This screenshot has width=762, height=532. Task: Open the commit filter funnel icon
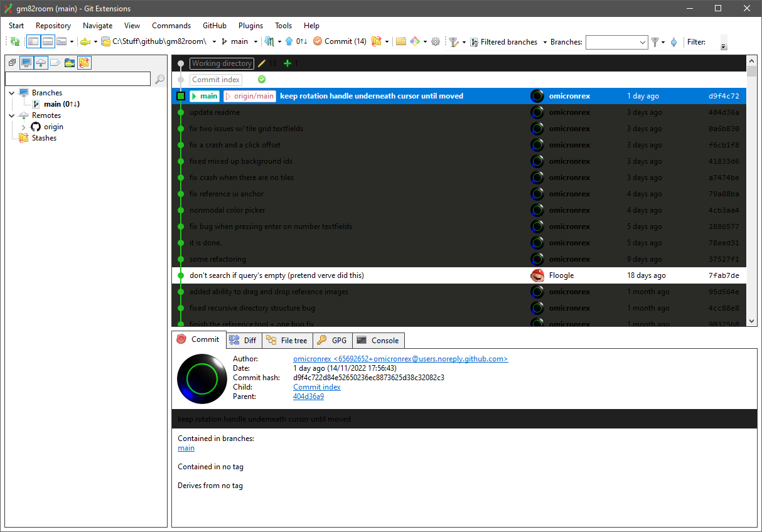pos(454,41)
